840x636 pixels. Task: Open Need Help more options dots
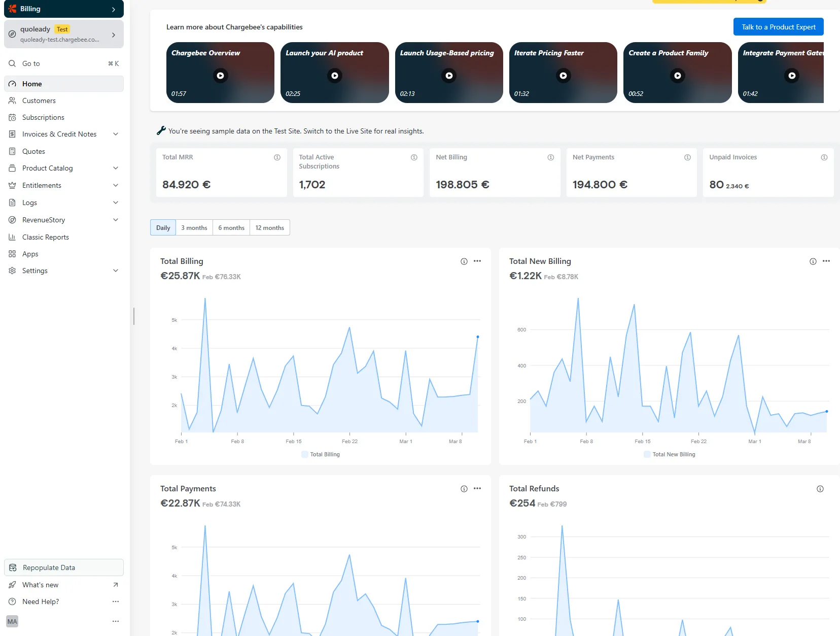point(116,601)
